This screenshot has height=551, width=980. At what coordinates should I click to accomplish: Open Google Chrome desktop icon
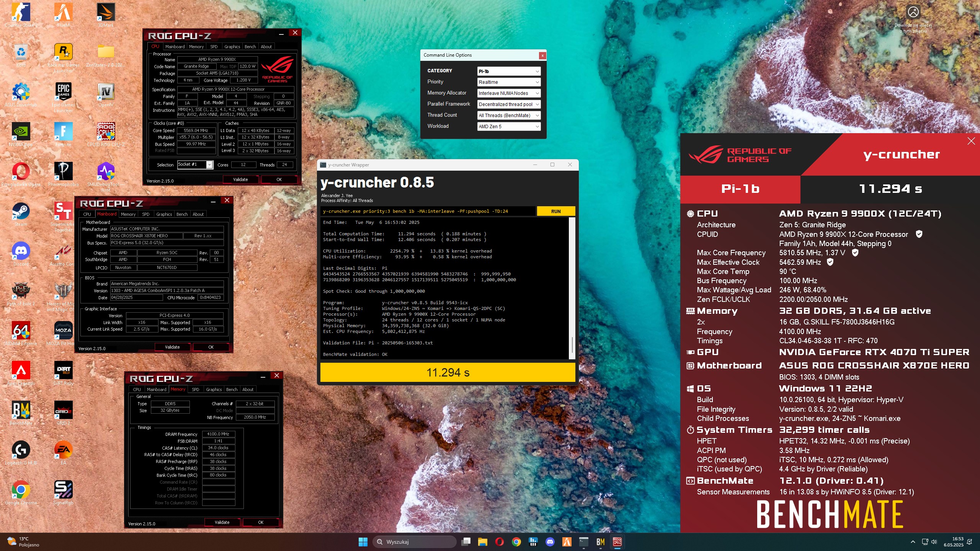pos(21,493)
